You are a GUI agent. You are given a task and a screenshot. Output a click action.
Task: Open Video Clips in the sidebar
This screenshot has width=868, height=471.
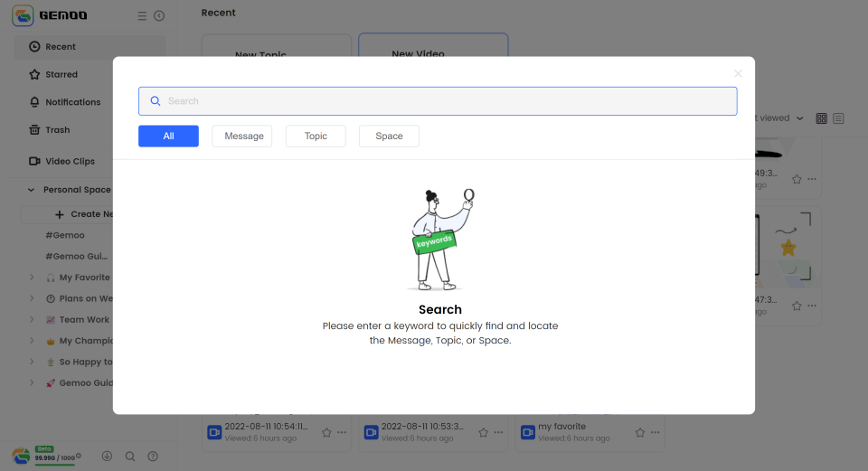62,162
